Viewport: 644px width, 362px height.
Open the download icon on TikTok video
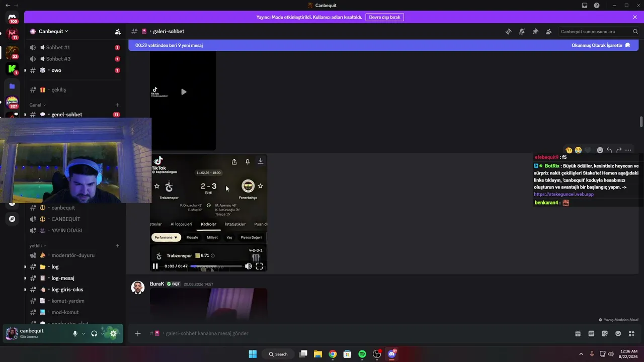[261, 161]
